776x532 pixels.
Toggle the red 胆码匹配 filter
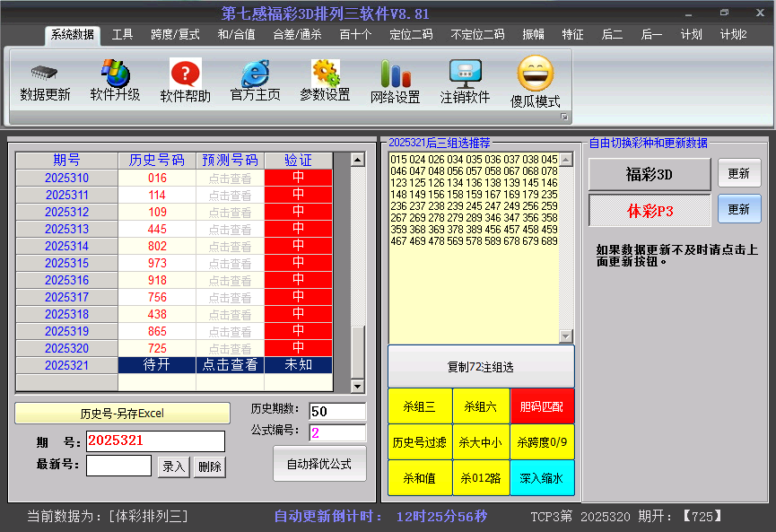coord(542,406)
